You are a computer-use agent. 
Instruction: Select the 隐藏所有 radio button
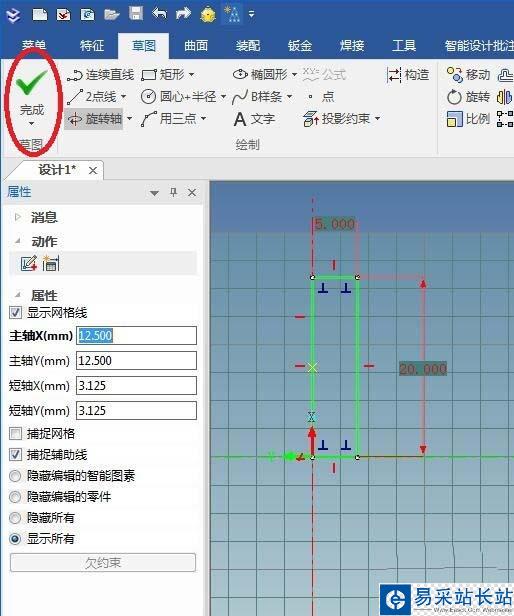(x=15, y=518)
